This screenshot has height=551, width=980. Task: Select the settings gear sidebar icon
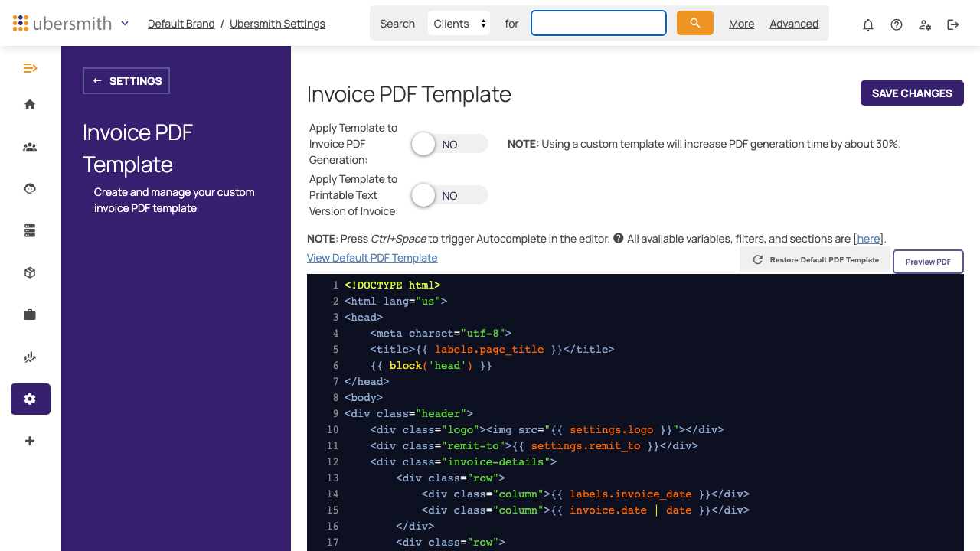point(31,399)
